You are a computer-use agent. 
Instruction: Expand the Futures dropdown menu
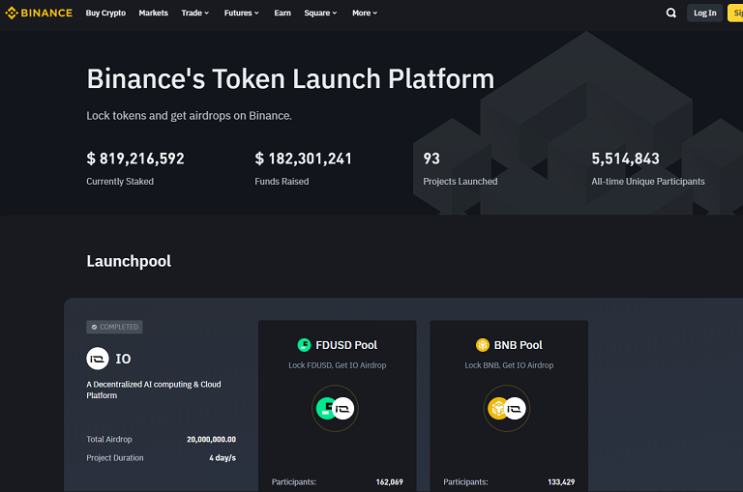pyautogui.click(x=242, y=13)
